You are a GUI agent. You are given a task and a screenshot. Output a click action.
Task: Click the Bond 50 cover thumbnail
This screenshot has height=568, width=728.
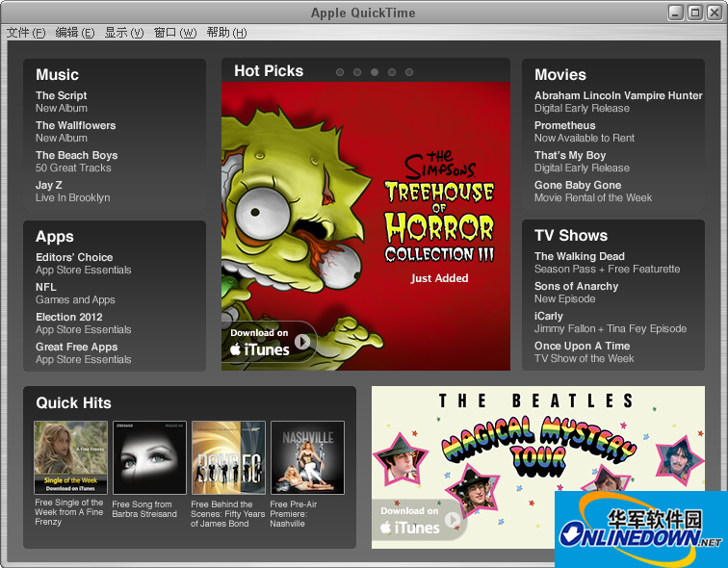pos(228,457)
